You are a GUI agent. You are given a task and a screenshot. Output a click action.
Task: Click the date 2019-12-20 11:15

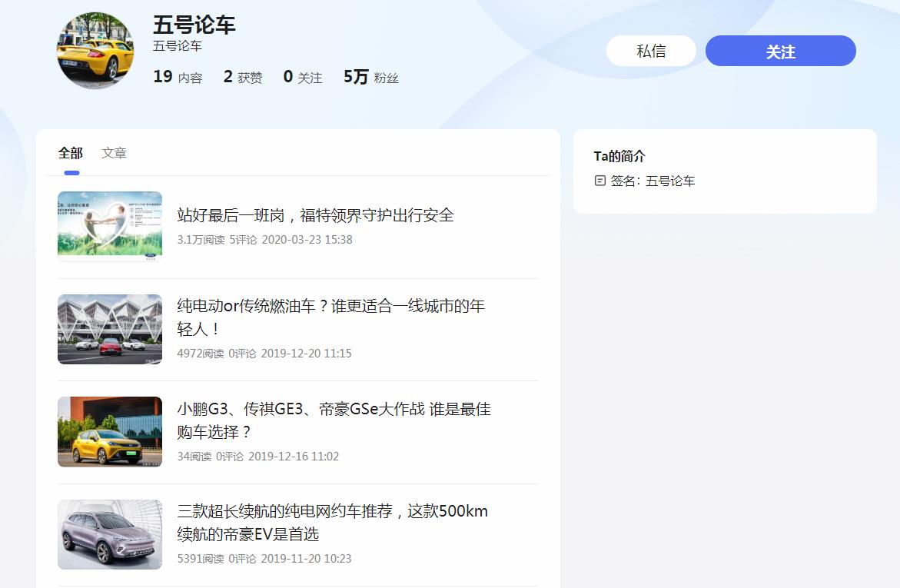tap(307, 353)
